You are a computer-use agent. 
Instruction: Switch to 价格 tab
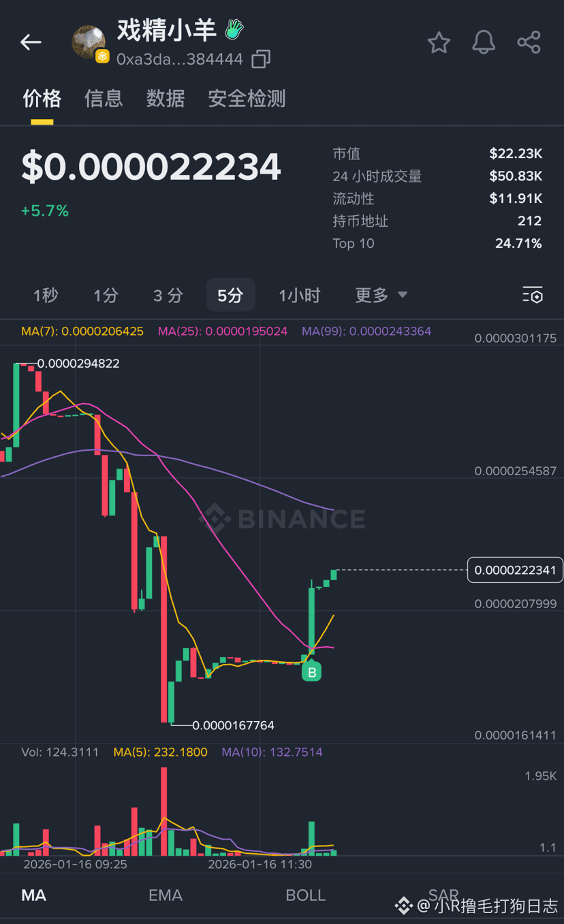[x=42, y=99]
